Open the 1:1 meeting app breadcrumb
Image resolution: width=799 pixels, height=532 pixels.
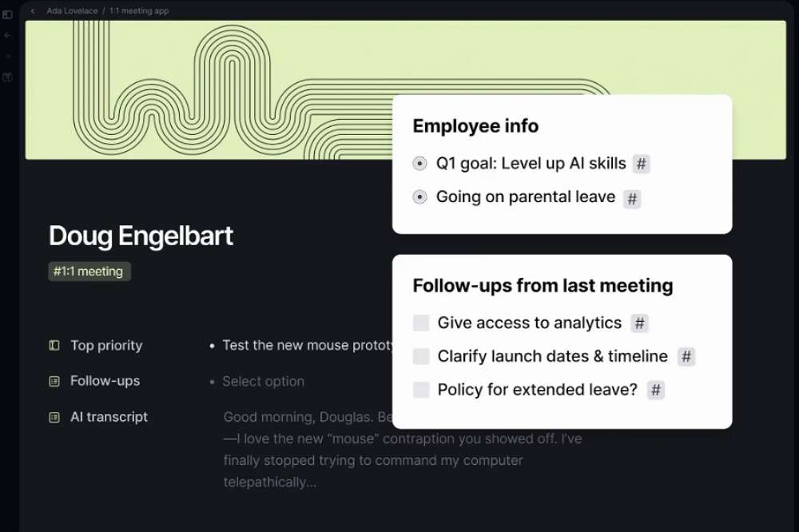pos(139,11)
